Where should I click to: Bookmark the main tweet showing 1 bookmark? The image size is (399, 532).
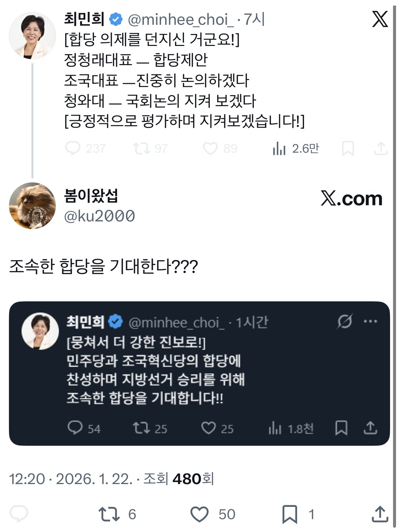[x=289, y=514]
